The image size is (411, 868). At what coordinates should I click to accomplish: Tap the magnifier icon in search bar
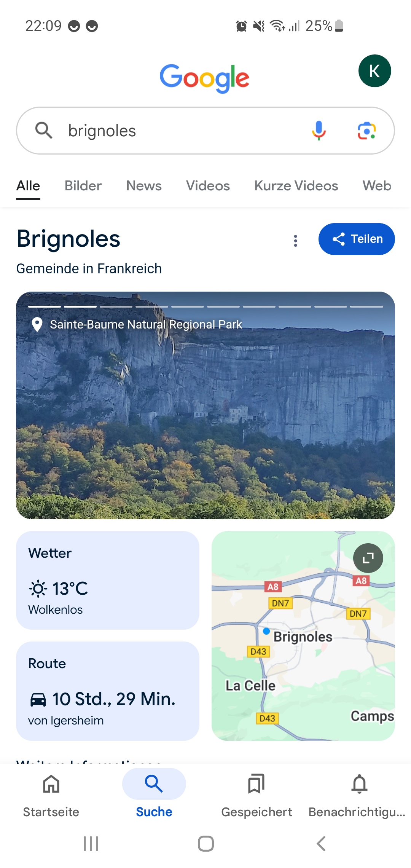(x=44, y=131)
